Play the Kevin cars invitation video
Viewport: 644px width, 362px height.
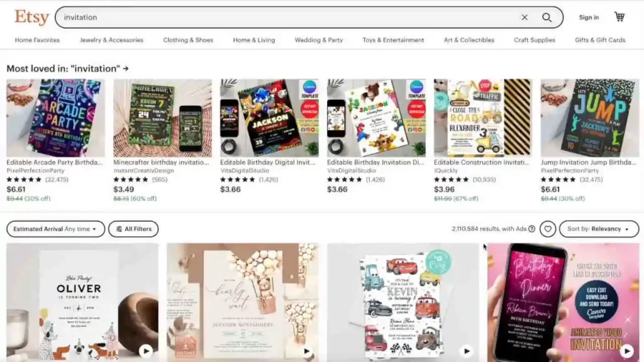tap(467, 351)
